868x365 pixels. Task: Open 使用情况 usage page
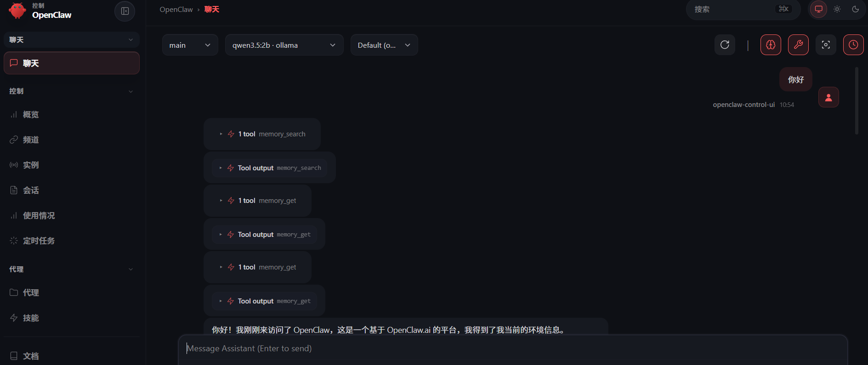click(x=72, y=215)
